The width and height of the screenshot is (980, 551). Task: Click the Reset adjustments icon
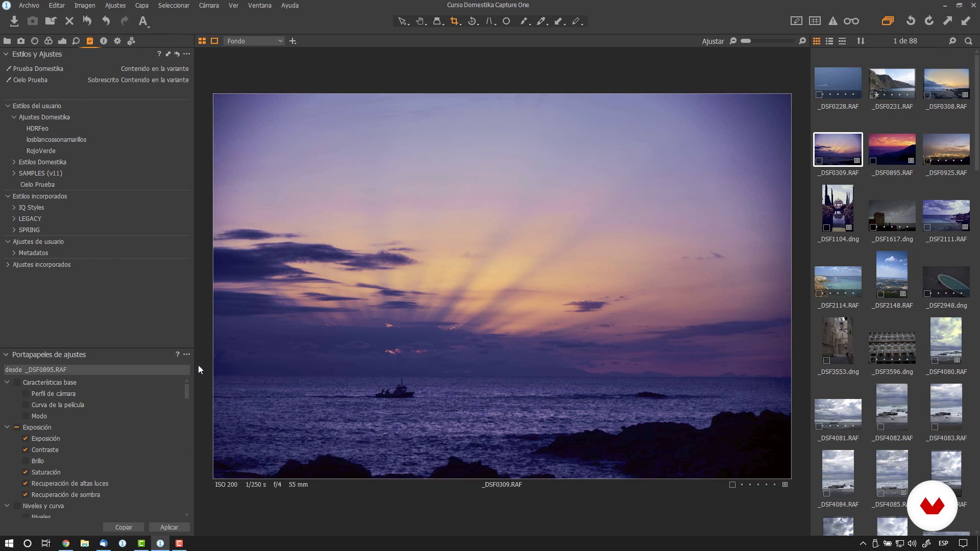coord(87,21)
